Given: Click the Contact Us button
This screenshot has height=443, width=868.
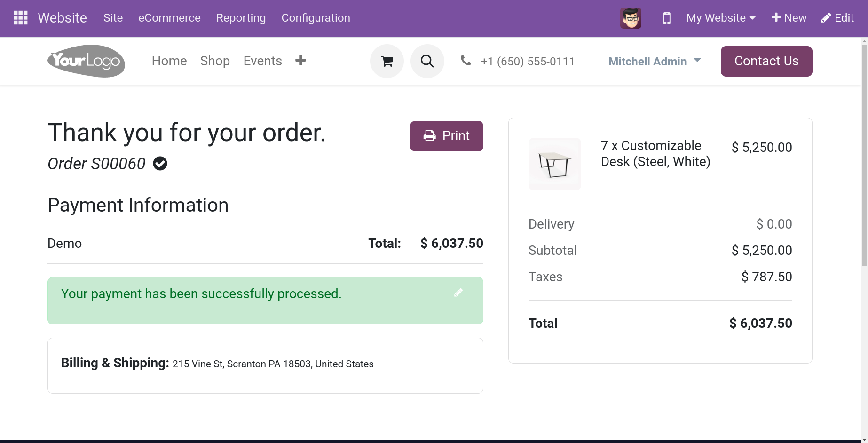Looking at the screenshot, I should click(766, 61).
